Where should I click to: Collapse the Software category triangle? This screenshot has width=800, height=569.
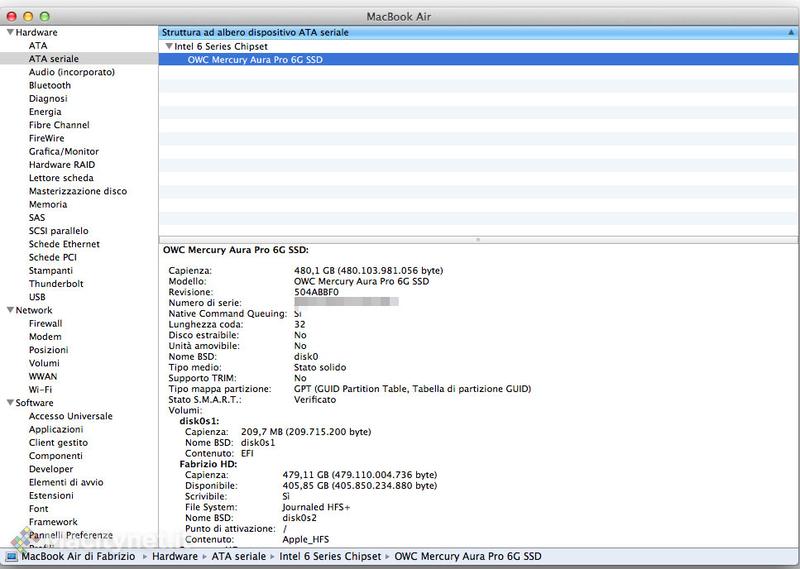tap(9, 403)
